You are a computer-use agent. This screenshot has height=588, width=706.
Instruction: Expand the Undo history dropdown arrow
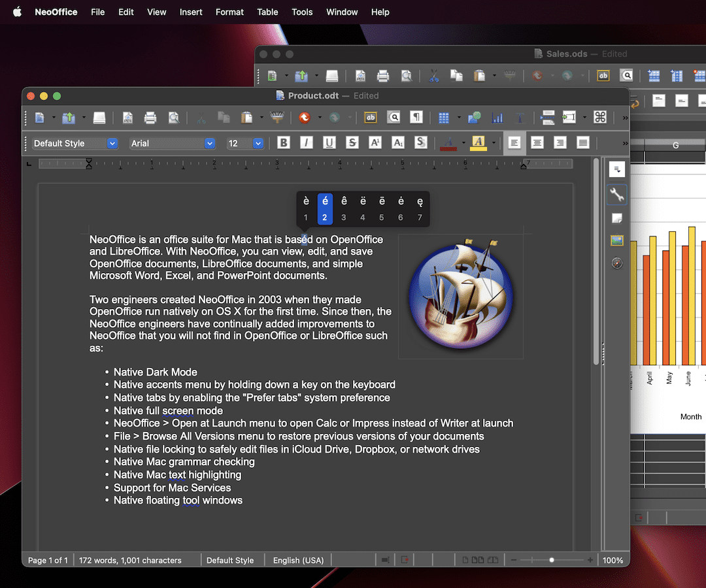tap(320, 118)
